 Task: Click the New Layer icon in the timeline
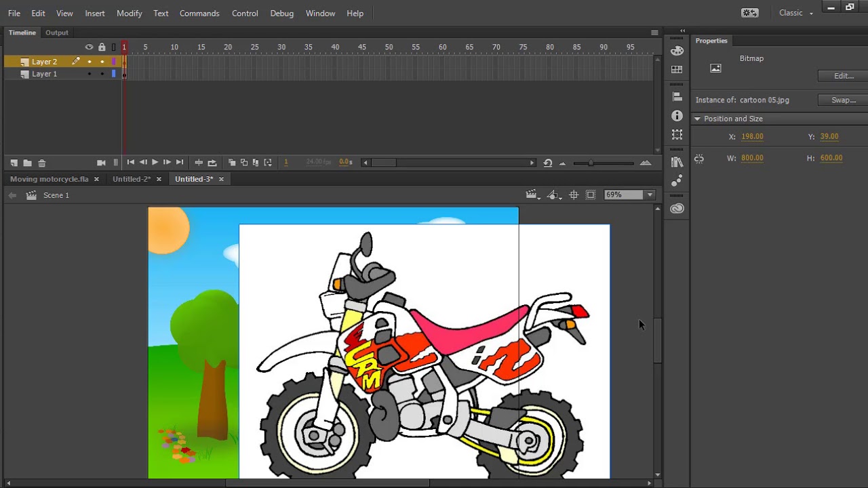coord(14,163)
